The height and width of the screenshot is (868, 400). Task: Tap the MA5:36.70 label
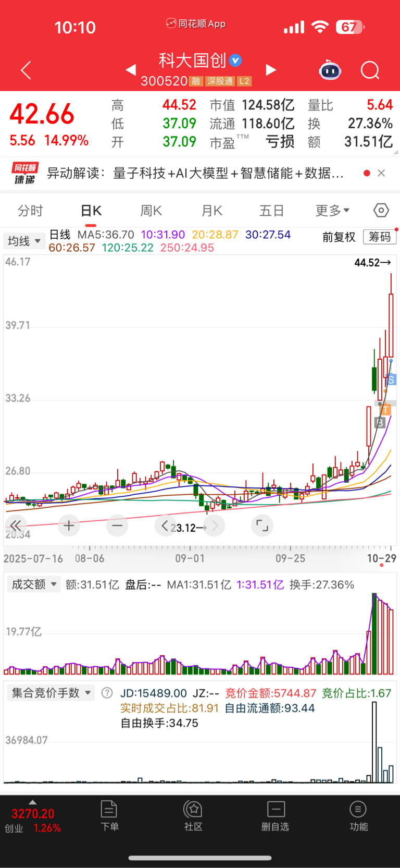click(106, 235)
